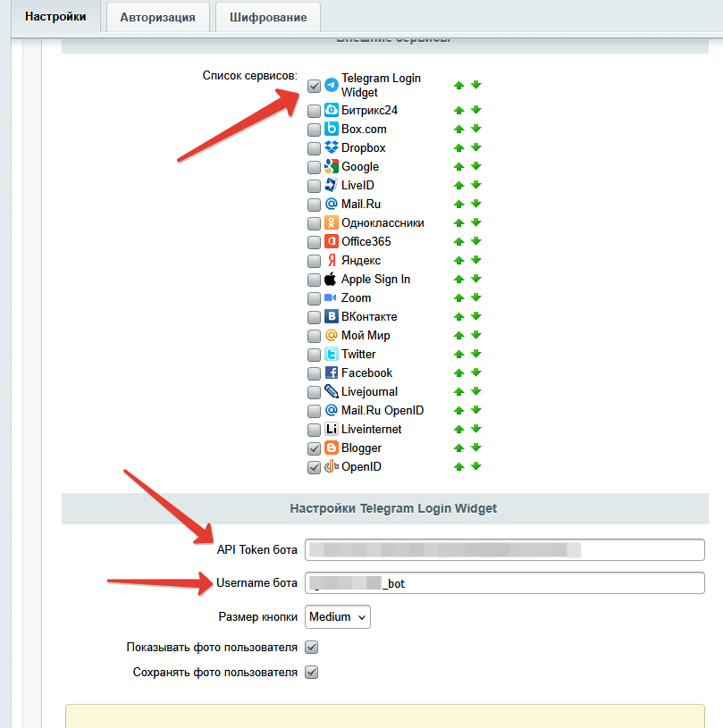Image resolution: width=723 pixels, height=728 pixels.
Task: Uncheck the OpenID service
Action: coord(314,467)
